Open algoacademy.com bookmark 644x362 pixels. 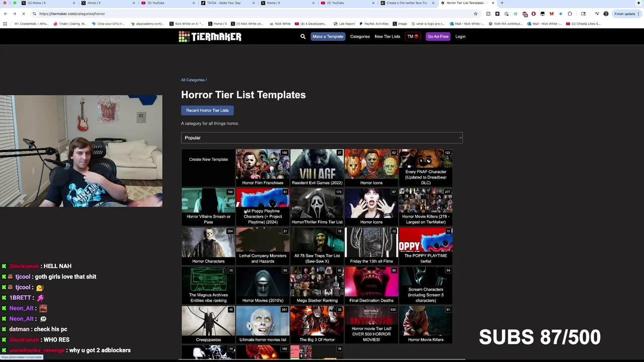[146, 24]
